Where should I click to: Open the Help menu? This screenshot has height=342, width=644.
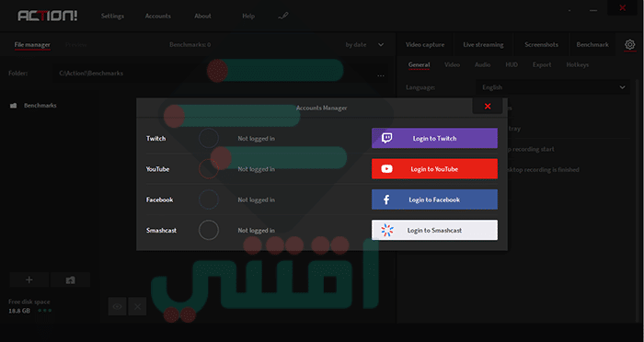click(248, 16)
